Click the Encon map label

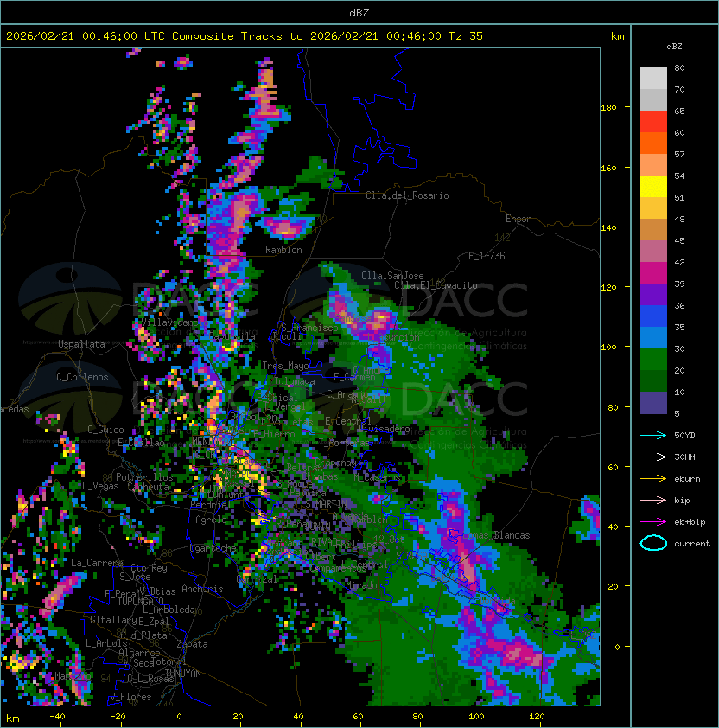click(x=519, y=219)
